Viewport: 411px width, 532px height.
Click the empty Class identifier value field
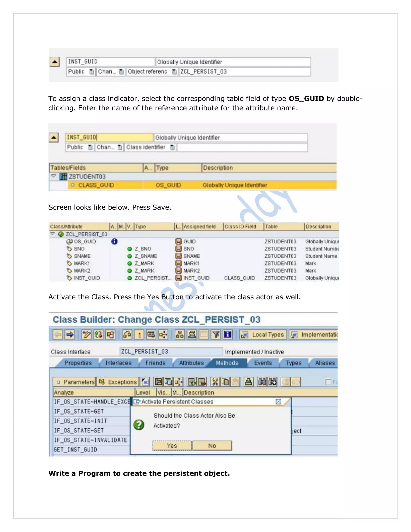[x=242, y=147]
